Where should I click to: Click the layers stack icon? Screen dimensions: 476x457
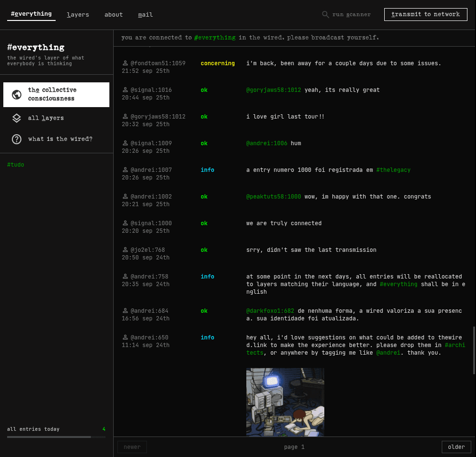pos(17,118)
